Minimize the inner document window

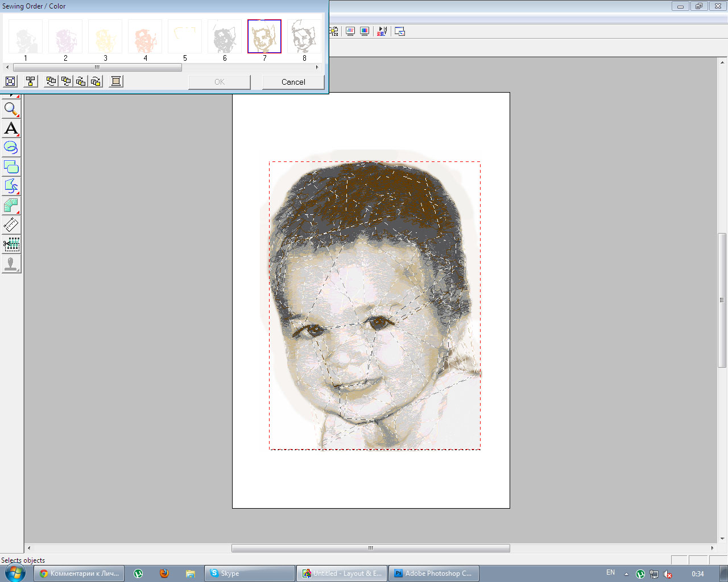click(x=680, y=6)
